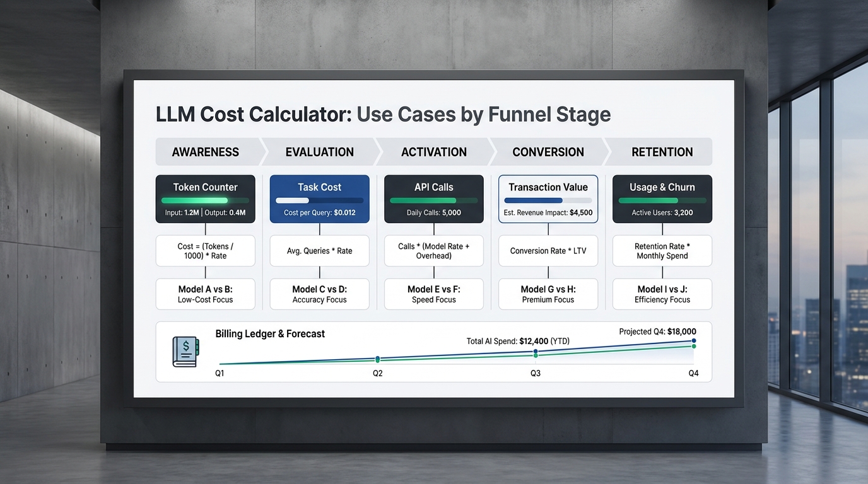Select the Transaction Value card
Viewport: 868px width, 484px height.
click(x=548, y=199)
